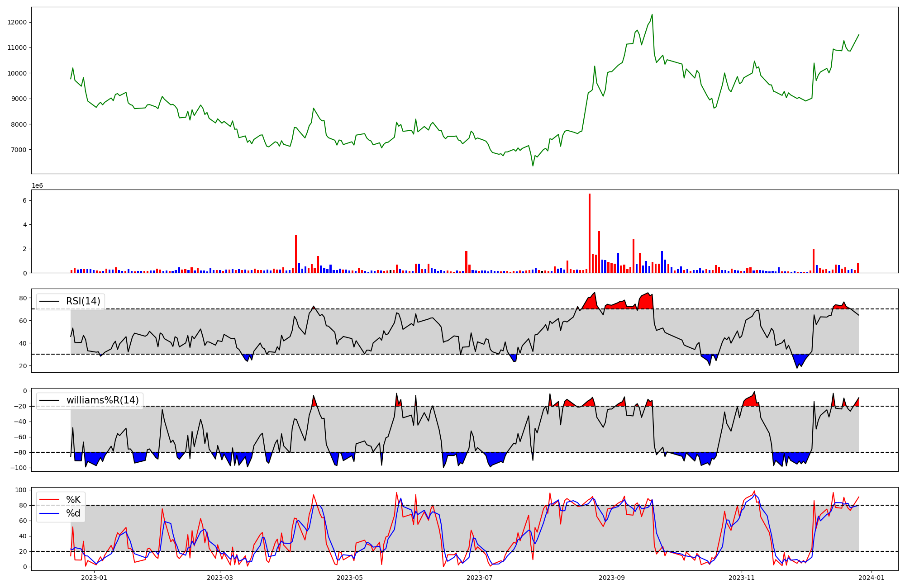This screenshot has height=588, width=905.
Task: Click the 12000 price axis tick label
Action: coord(17,22)
